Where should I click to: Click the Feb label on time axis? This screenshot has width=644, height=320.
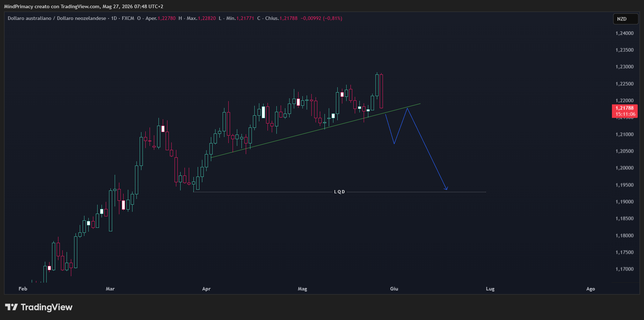click(23, 289)
